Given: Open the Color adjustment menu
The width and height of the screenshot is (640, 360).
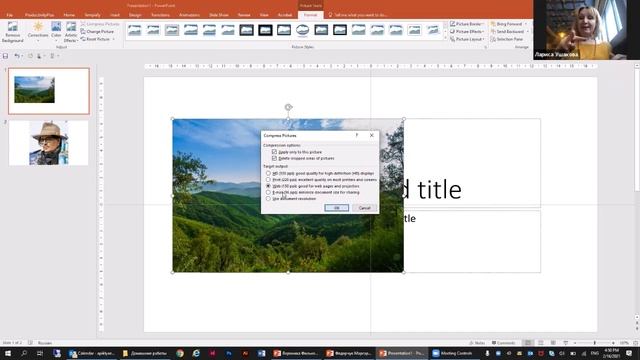Looking at the screenshot, I should [56, 32].
